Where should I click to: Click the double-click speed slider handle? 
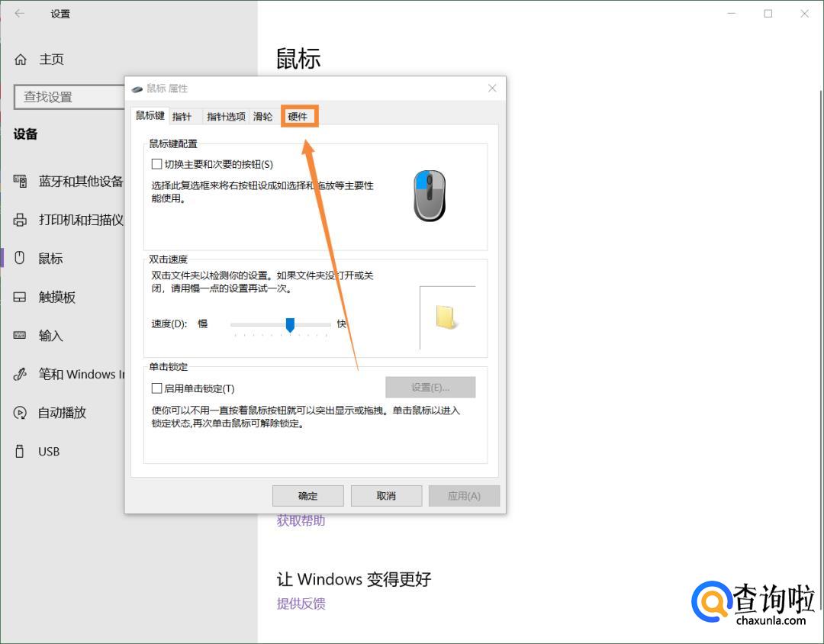(x=290, y=325)
